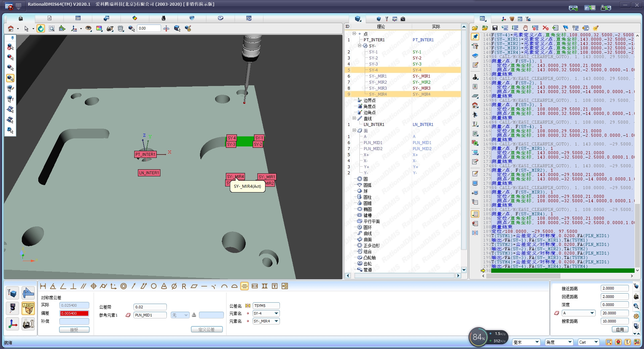Click the red X delete line icon
Viewport: 644px width, 349px height.
click(x=545, y=28)
